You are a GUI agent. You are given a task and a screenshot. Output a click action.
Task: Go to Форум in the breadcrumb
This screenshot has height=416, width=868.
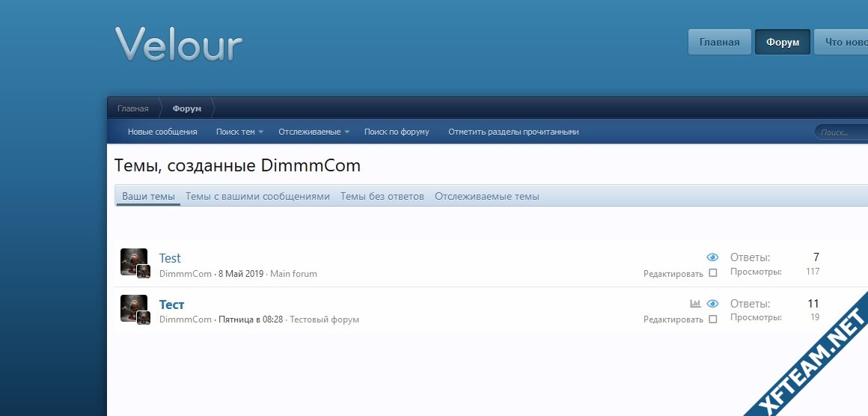(x=186, y=108)
